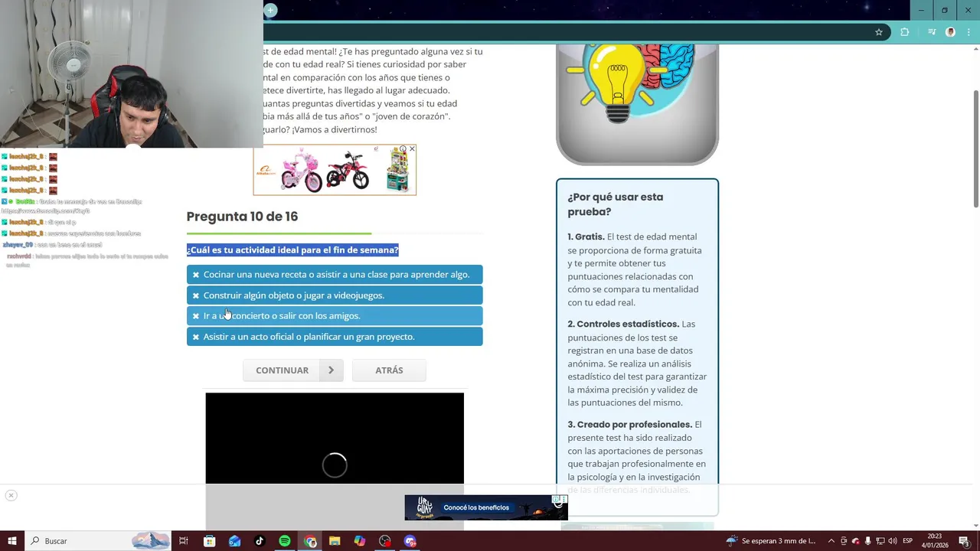The height and width of the screenshot is (551, 980).
Task: Open TikTok from the taskbar
Action: 260,541
